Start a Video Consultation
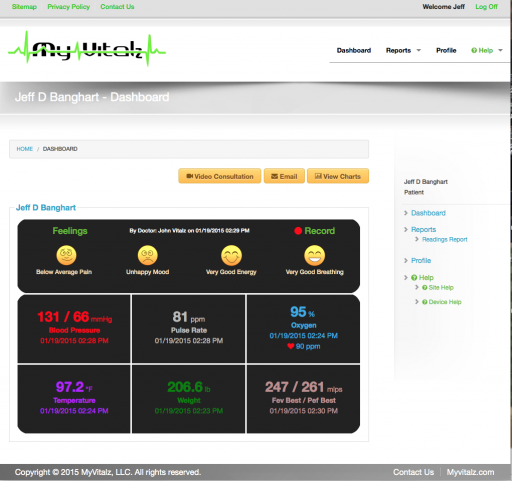Screen dimensions: 512x481 220,176
